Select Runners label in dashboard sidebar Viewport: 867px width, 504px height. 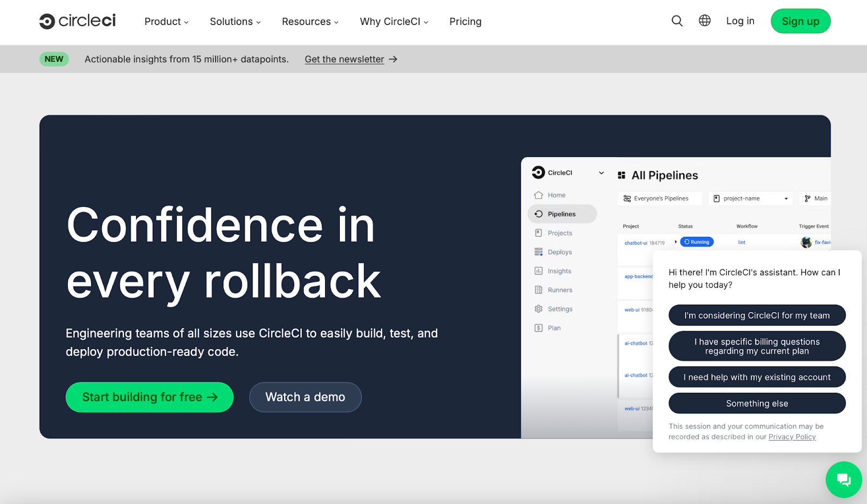(x=560, y=290)
